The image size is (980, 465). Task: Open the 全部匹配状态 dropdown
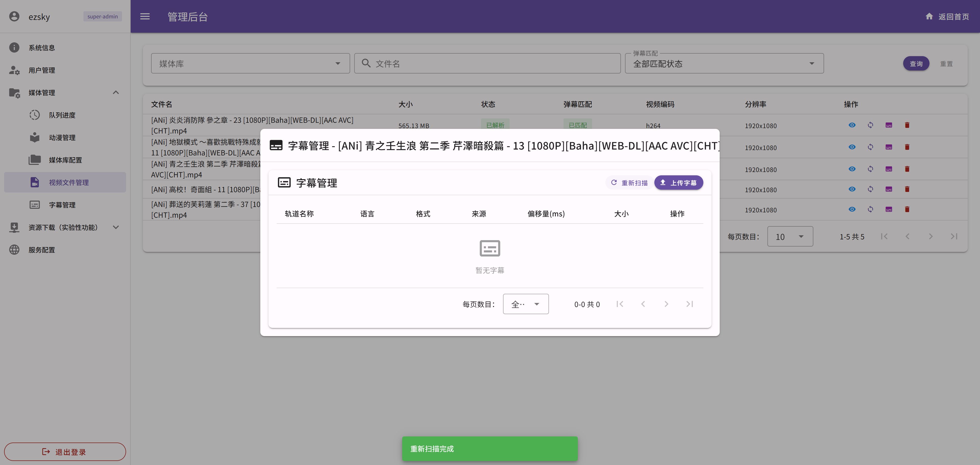[723, 63]
